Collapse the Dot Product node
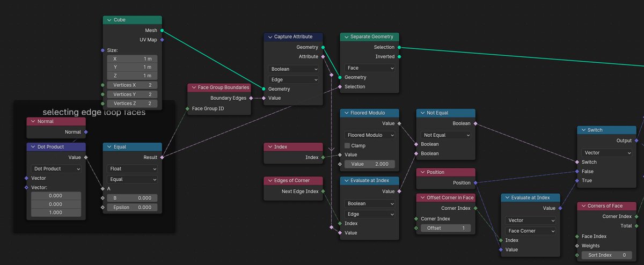644x265 pixels. click(x=33, y=147)
